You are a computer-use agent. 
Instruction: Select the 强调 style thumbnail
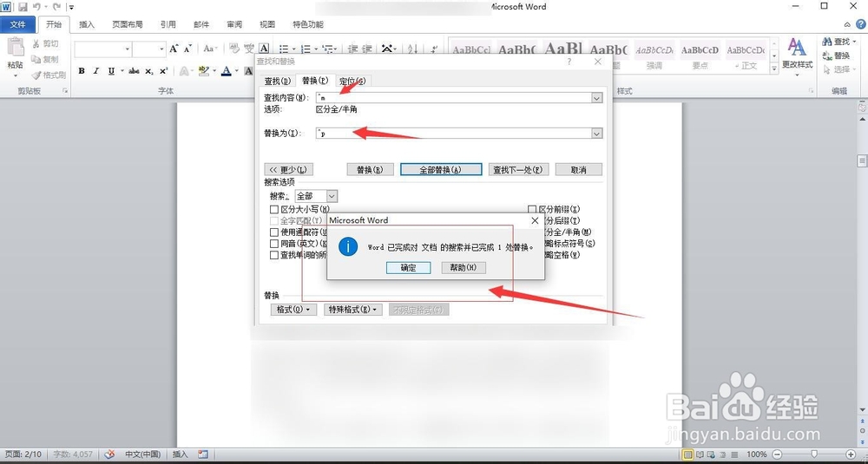pos(654,55)
